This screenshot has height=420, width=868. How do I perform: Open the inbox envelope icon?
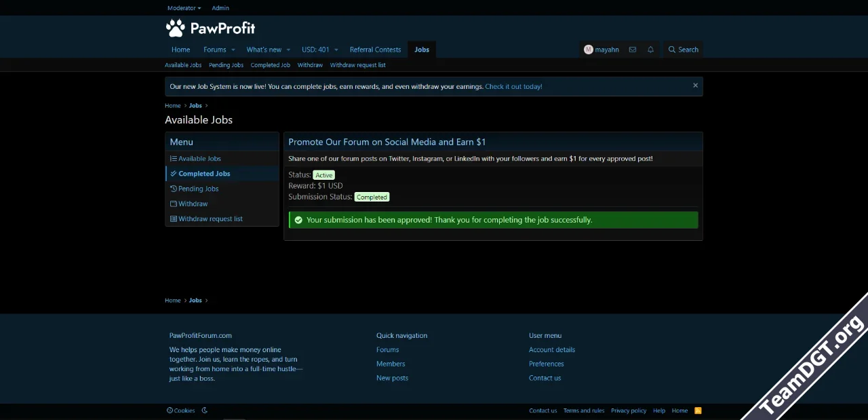click(x=632, y=50)
